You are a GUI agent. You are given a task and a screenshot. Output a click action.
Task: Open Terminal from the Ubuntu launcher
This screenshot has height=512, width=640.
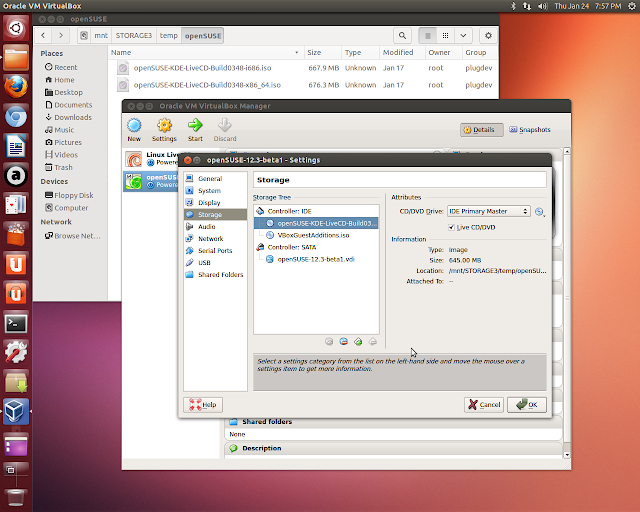[16, 324]
